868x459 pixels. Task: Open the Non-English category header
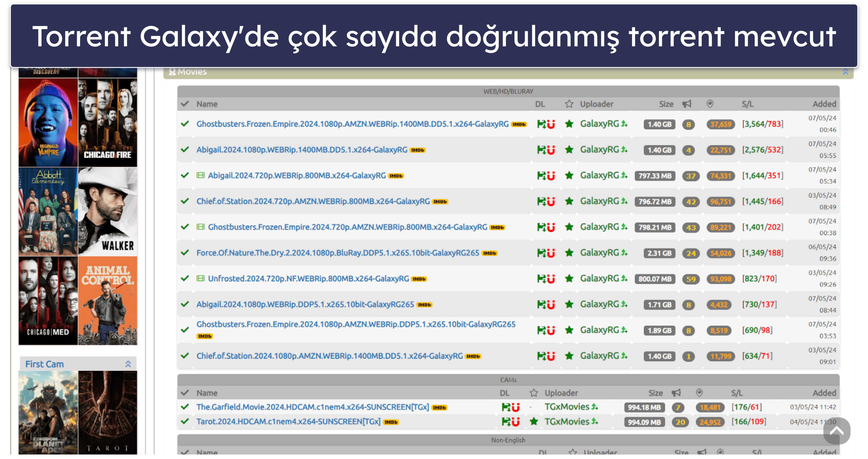508,440
